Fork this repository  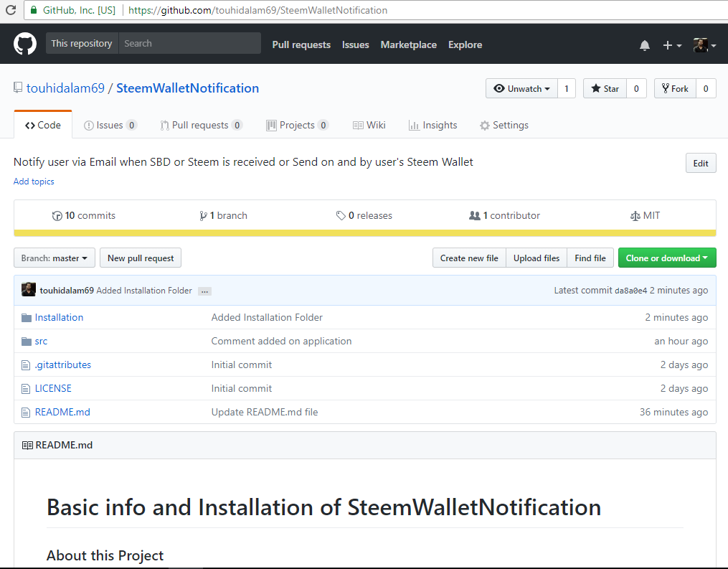click(x=675, y=88)
